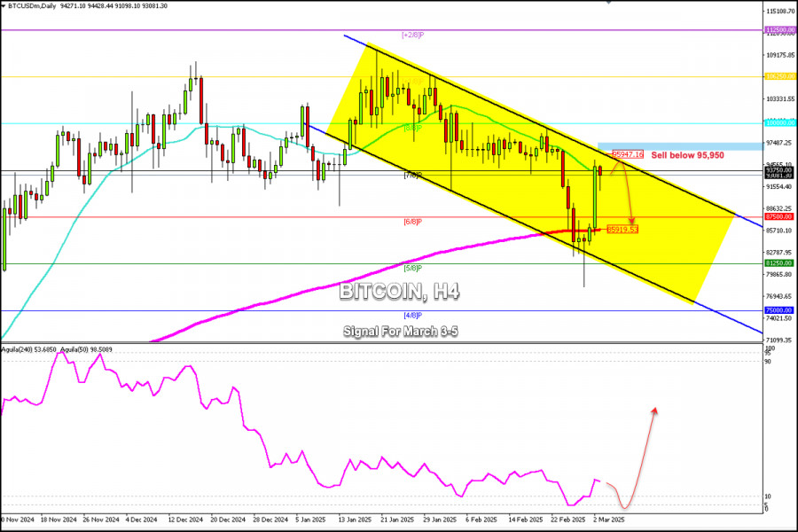Click the 85919.53 price label box
Screen dimensions: 798x532
[x=622, y=230]
